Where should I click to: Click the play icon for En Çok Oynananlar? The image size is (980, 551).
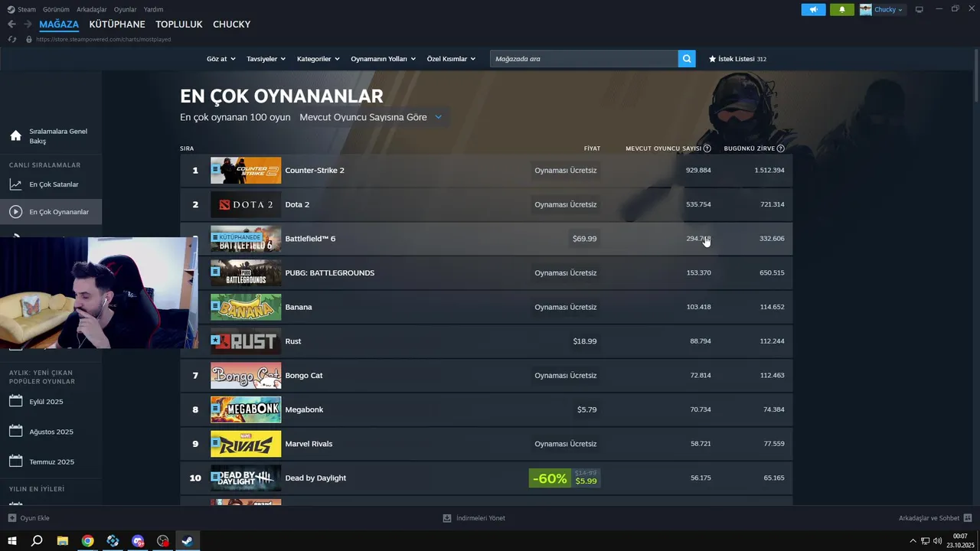point(15,212)
